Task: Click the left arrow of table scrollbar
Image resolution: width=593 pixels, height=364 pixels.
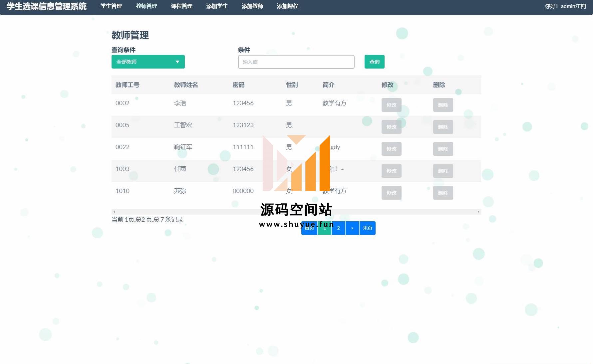Action: (114, 212)
